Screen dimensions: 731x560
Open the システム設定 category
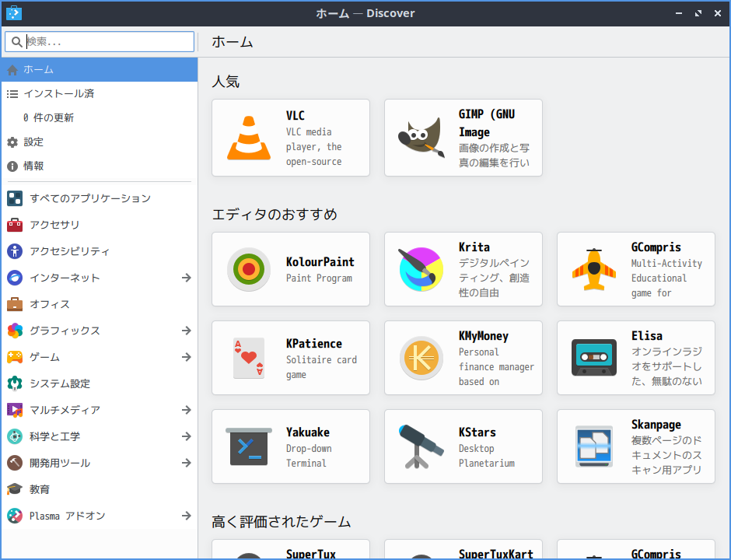coord(100,383)
